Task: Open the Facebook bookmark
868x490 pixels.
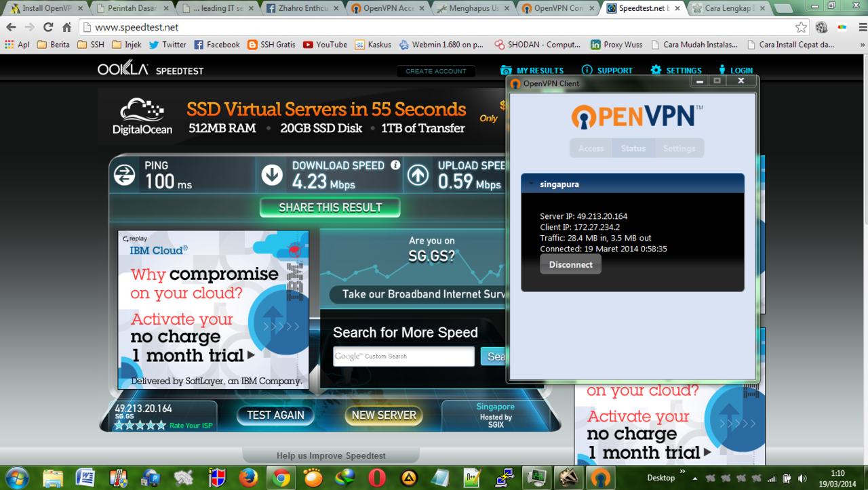Action: 217,45
